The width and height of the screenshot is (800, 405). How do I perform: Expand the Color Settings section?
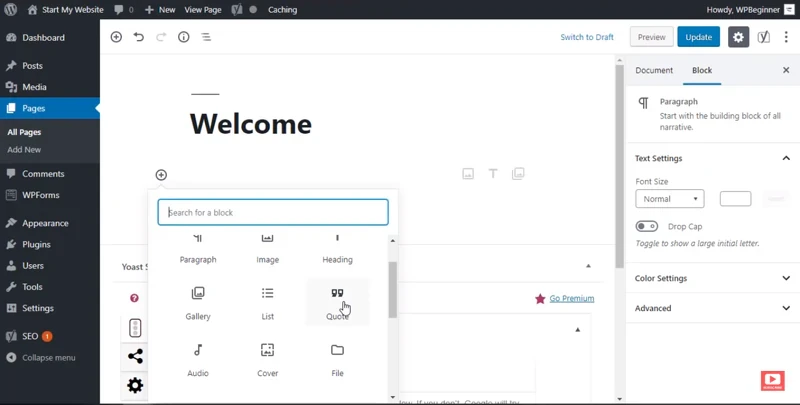point(712,278)
